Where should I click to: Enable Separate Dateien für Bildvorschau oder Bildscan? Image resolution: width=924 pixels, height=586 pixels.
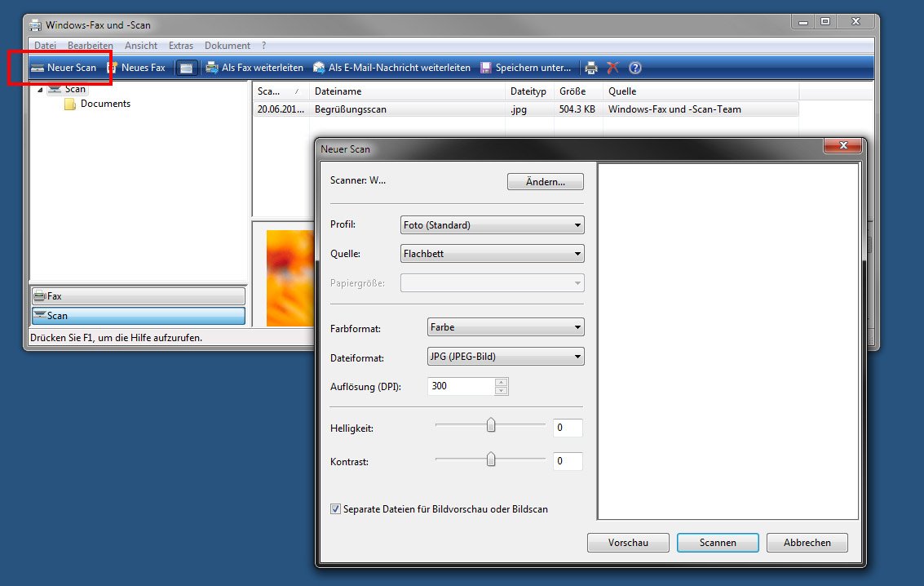tap(335, 508)
